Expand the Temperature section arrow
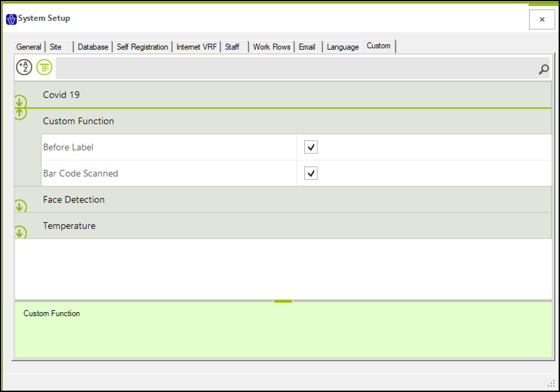Image resolution: width=560 pixels, height=392 pixels. pyautogui.click(x=20, y=232)
